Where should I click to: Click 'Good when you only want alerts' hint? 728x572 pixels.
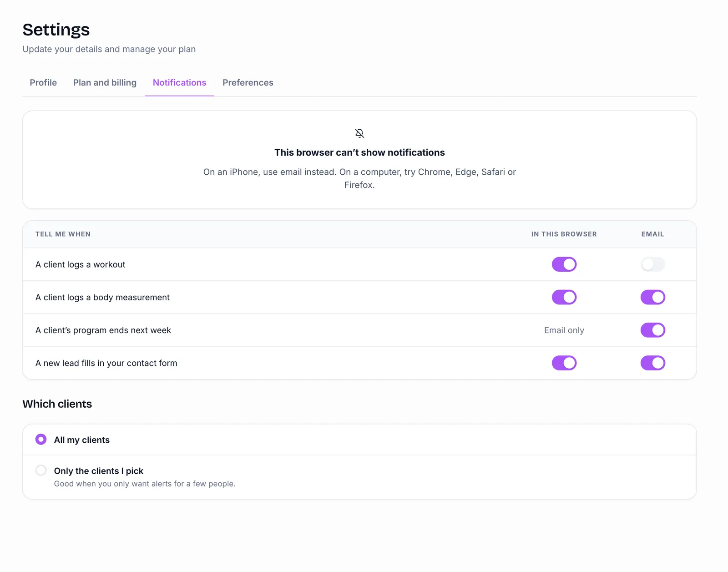pos(145,484)
